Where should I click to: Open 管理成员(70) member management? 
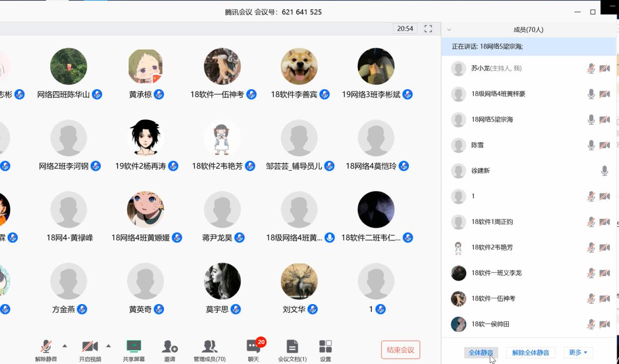pos(210,347)
